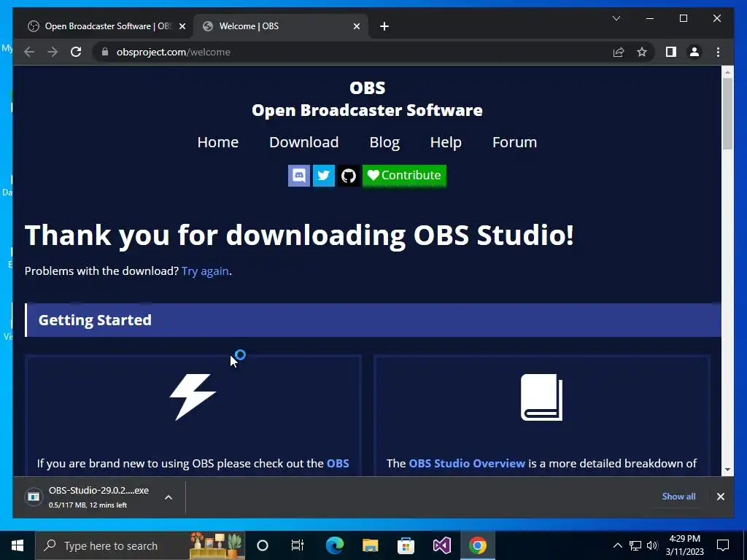Image resolution: width=747 pixels, height=560 pixels.
Task: Open network status tray icon
Action: pyautogui.click(x=635, y=545)
